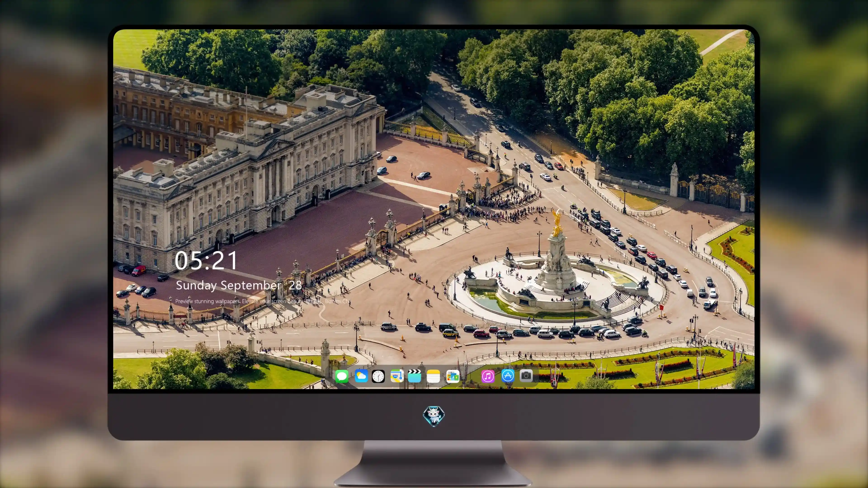Launch the clapperboard video app icon

tap(415, 376)
